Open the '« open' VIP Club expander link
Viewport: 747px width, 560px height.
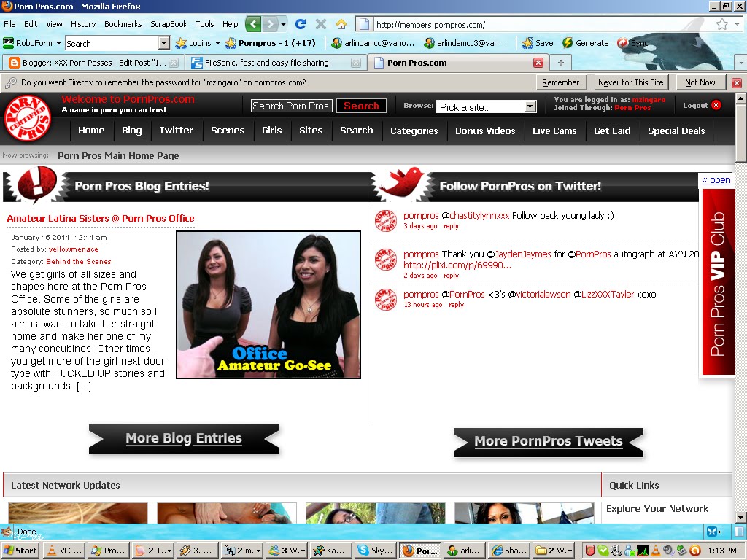coord(716,180)
